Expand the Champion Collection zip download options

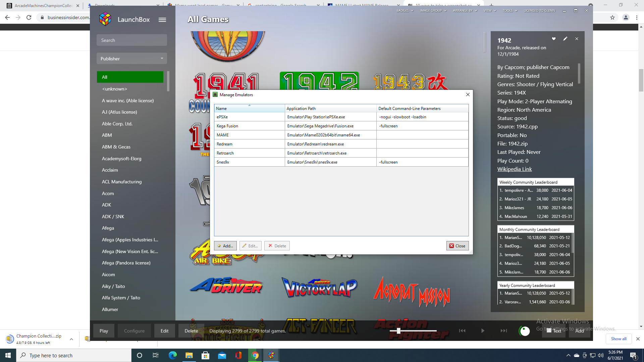coord(71,339)
